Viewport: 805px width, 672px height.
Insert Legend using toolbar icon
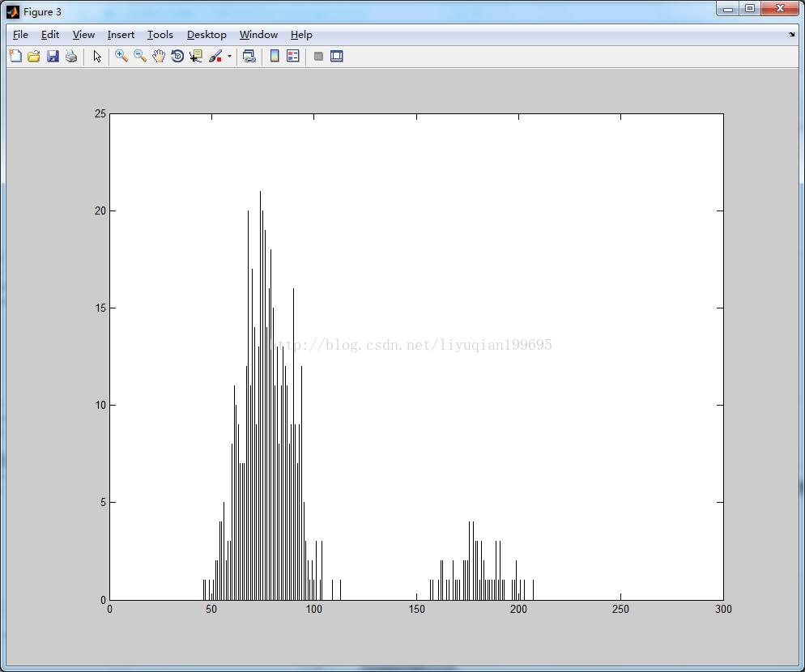tap(293, 56)
